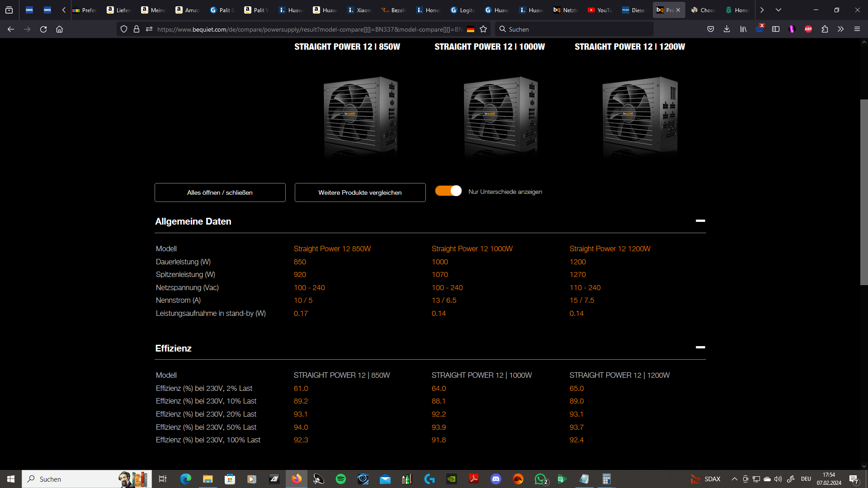Switch to the 'Choos' tab
The height and width of the screenshot is (488, 868).
[703, 10]
